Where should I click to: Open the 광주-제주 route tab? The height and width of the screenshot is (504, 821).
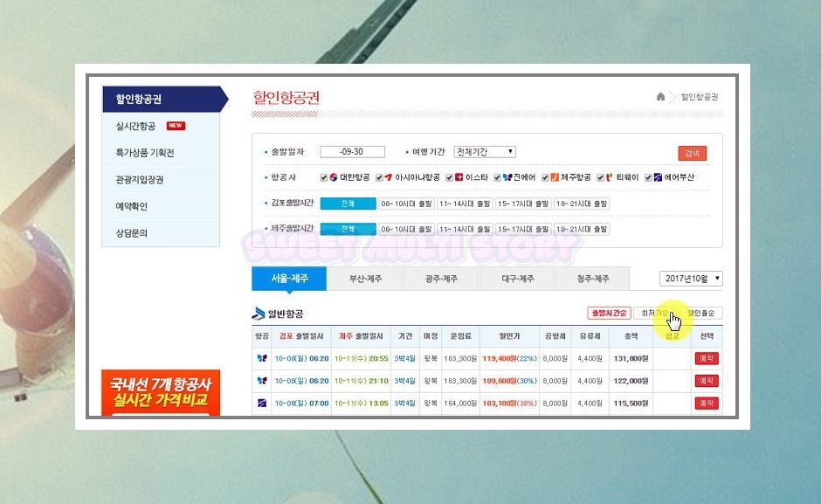pyautogui.click(x=441, y=279)
